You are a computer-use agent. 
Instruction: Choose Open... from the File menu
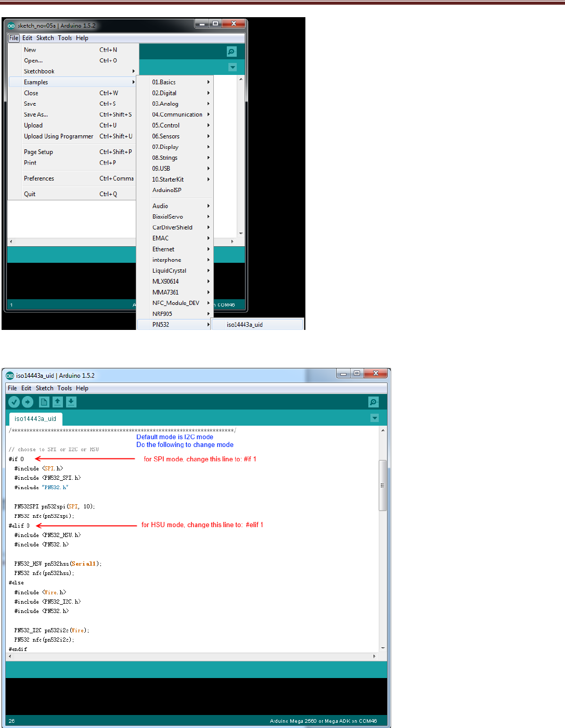73,60
